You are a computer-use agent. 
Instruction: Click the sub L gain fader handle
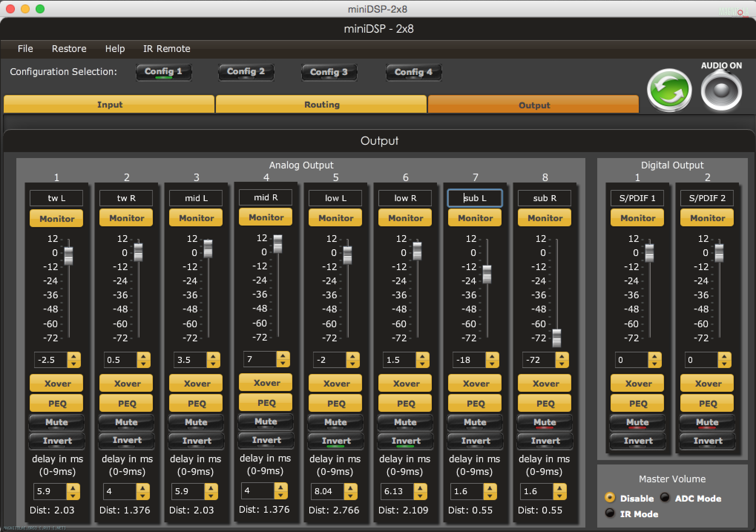coord(487,274)
